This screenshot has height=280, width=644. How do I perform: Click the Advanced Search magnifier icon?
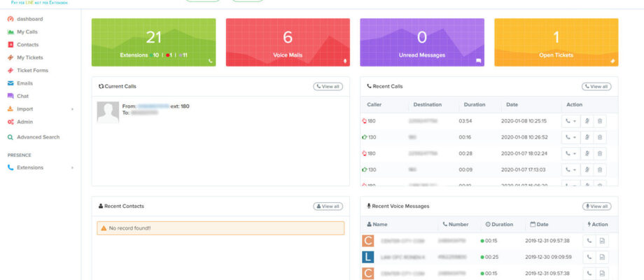(10, 137)
